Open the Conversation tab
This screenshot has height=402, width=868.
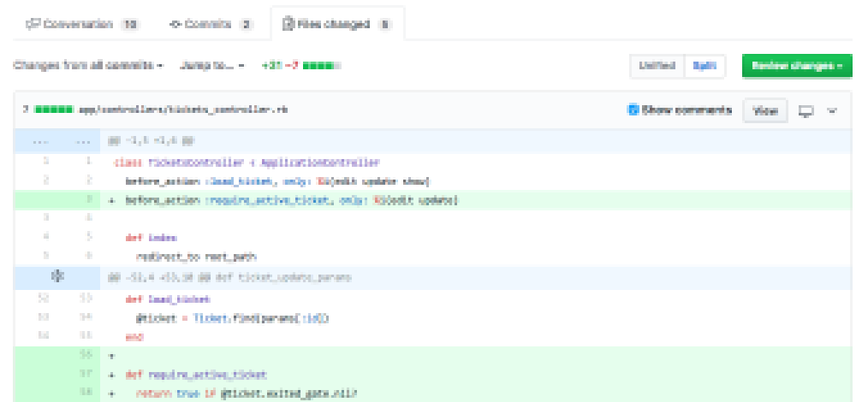(x=82, y=24)
